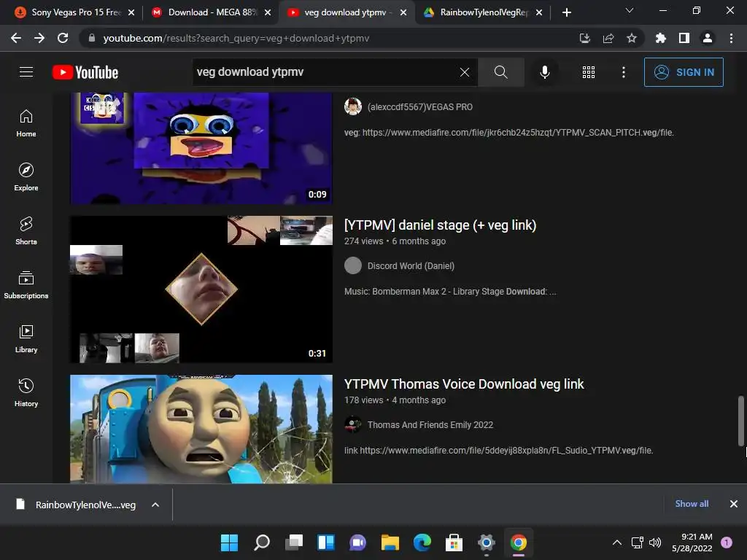Visit the Discord World (Daniel) channel
747x560 pixels.
411,265
